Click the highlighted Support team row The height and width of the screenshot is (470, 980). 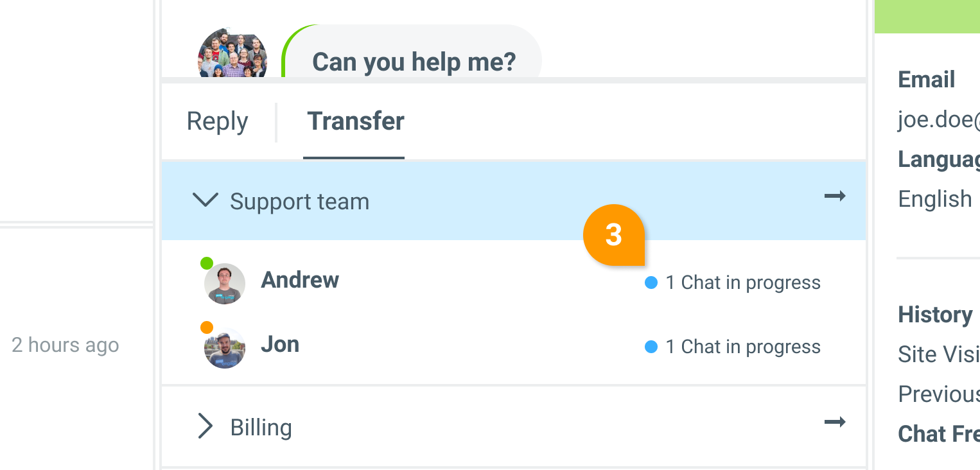[450, 200]
